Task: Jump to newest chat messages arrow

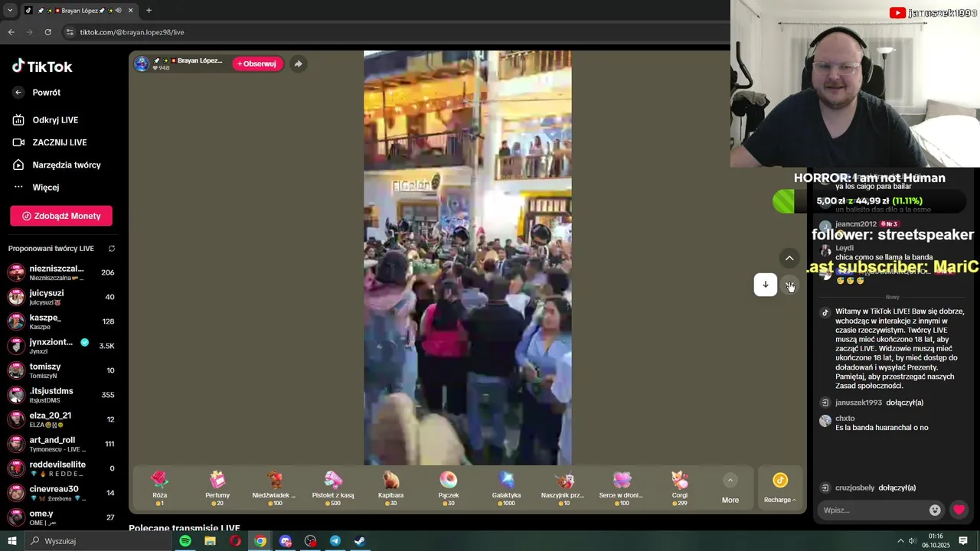Action: click(x=765, y=285)
